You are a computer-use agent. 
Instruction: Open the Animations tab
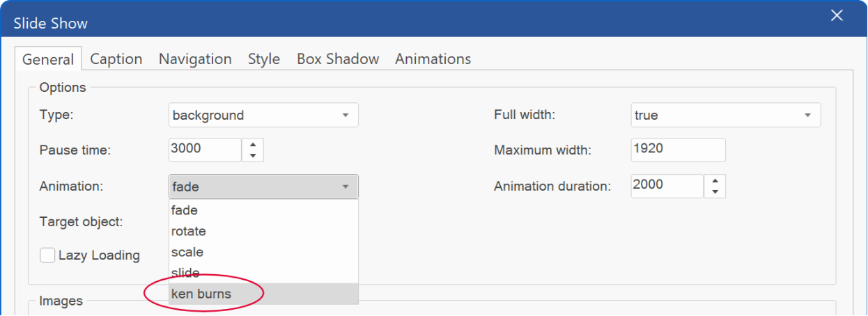click(433, 59)
